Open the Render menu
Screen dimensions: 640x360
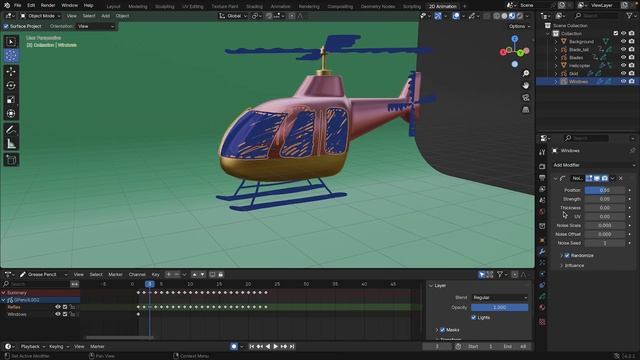48,6
